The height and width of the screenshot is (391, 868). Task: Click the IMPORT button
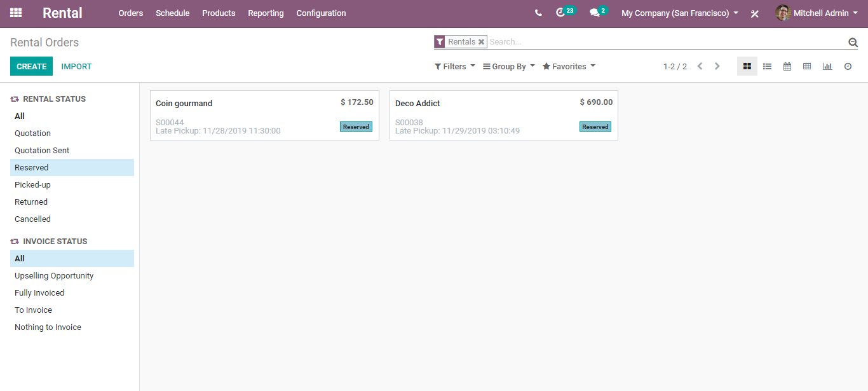(x=76, y=66)
